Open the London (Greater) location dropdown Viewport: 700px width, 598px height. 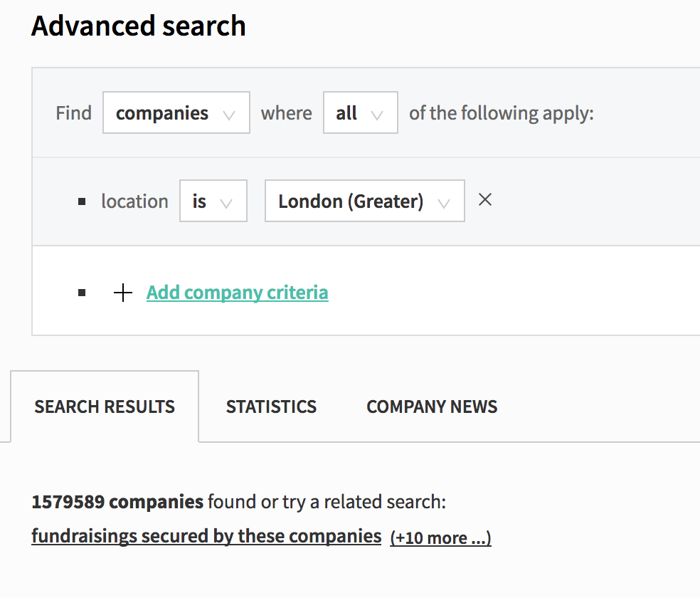pyautogui.click(x=365, y=201)
